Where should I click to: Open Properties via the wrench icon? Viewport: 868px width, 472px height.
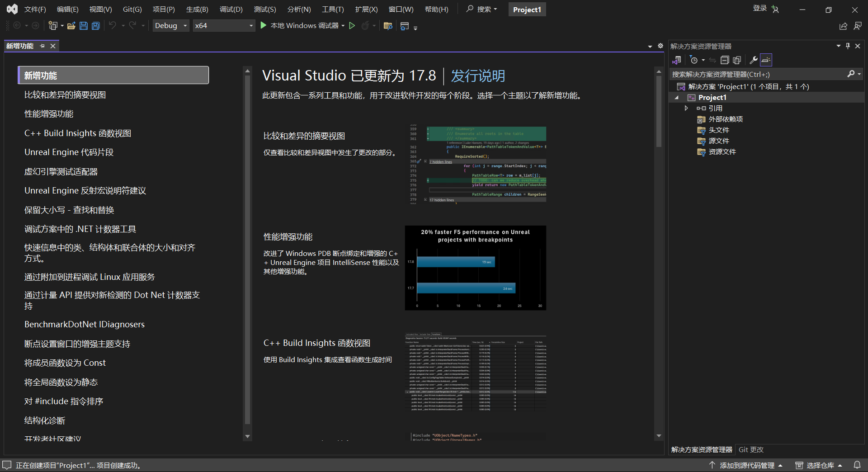754,60
